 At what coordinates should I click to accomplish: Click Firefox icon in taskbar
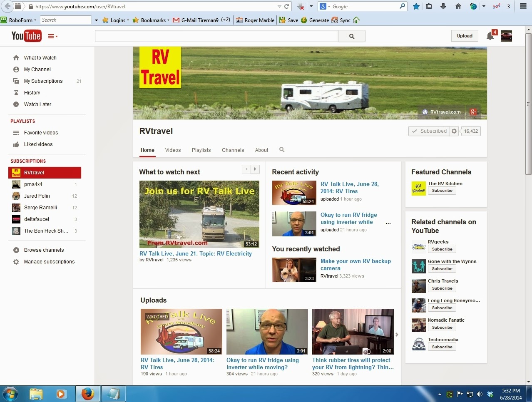click(x=87, y=394)
